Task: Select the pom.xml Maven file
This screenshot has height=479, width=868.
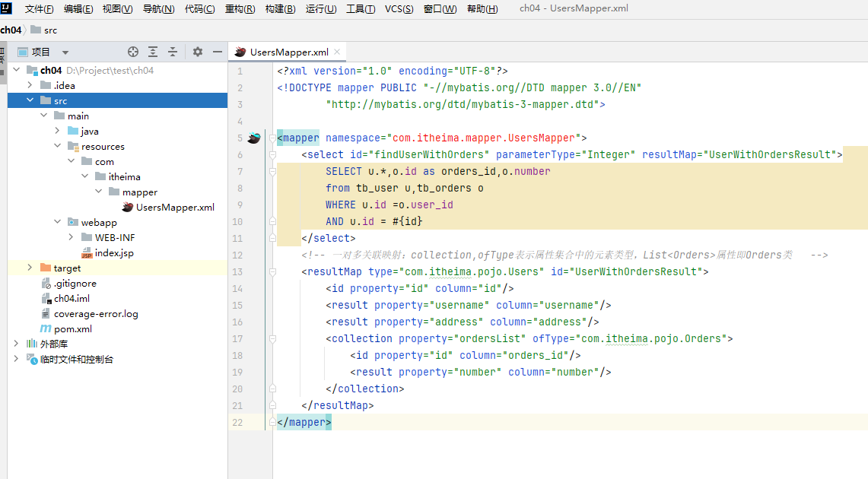Action: (x=72, y=328)
